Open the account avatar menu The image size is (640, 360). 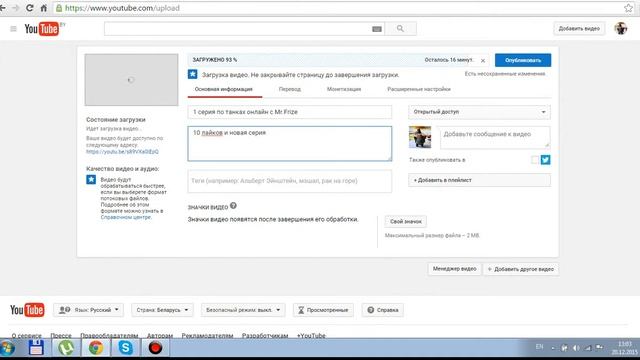pos(621,29)
